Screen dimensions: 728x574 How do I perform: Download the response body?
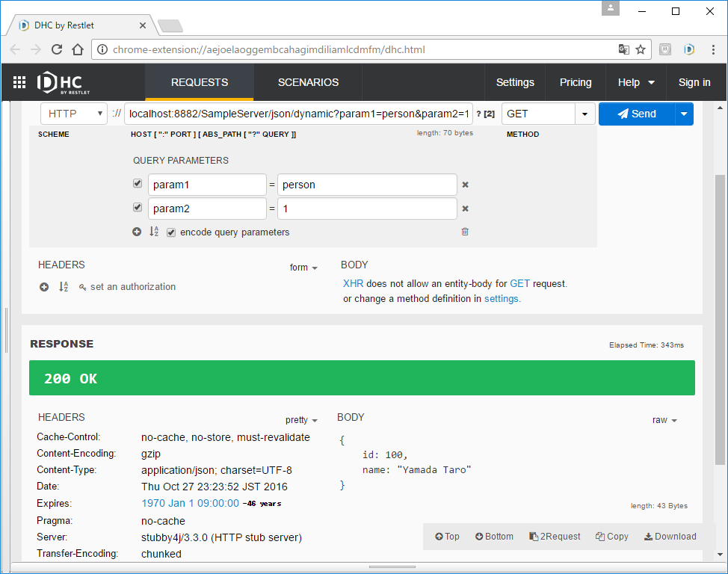[x=670, y=537]
